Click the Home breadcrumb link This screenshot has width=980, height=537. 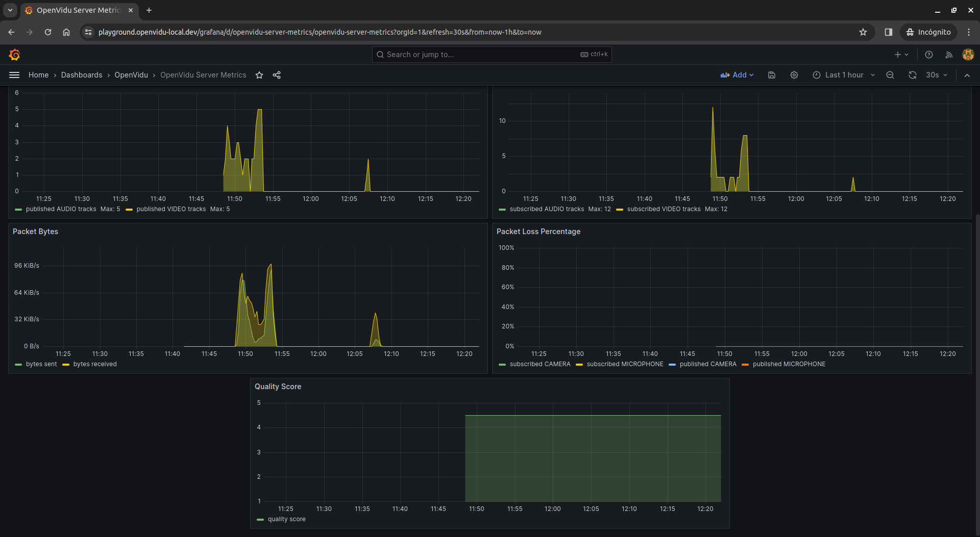[x=38, y=75]
